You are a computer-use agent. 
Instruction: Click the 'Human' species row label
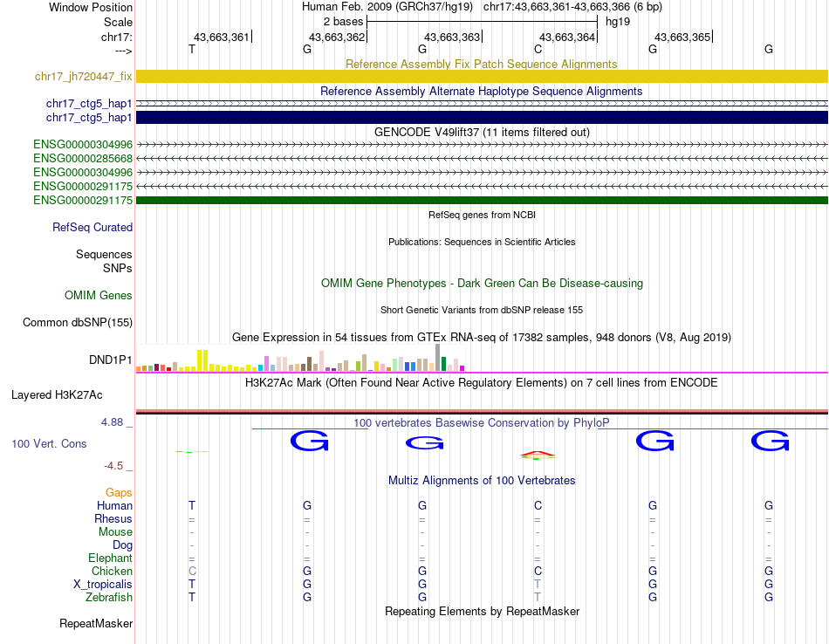tap(114, 505)
